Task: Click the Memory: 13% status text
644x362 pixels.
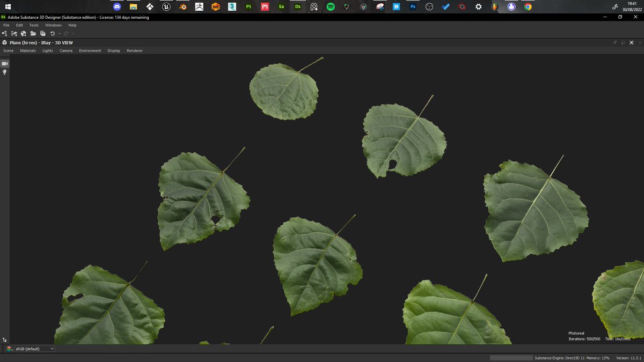Action: 598,358
